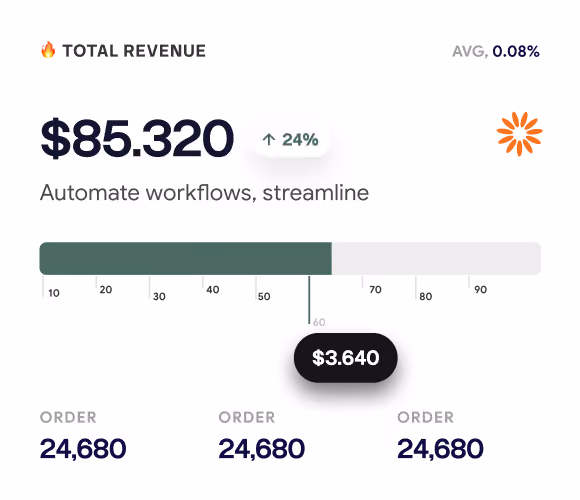This screenshot has height=500, width=580.
Task: Click the 80 tick label
Action: click(x=426, y=296)
